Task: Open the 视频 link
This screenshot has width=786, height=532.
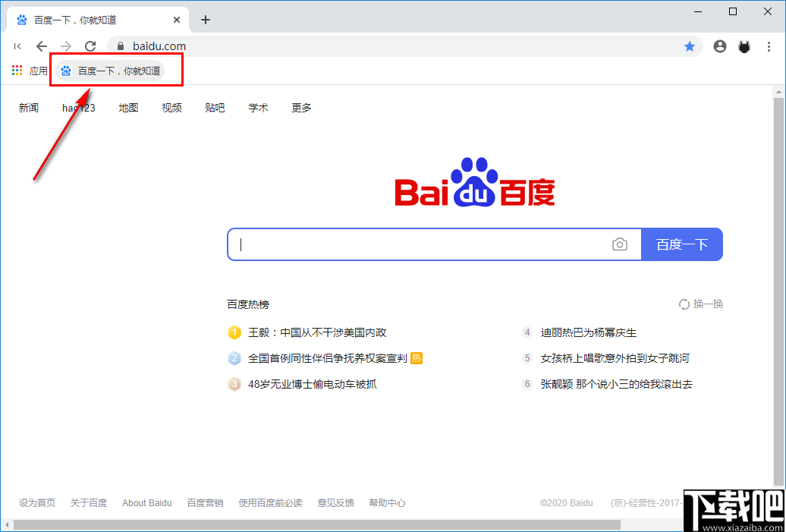Action: [171, 108]
